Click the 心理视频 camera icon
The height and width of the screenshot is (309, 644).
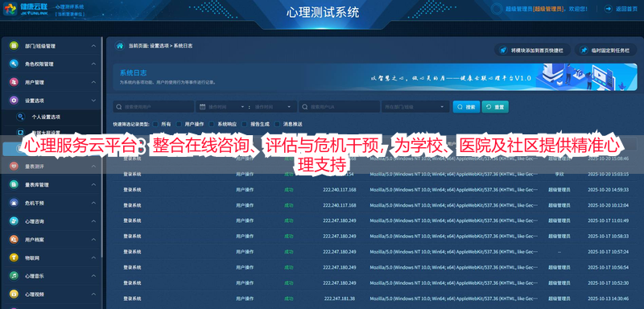[14, 294]
